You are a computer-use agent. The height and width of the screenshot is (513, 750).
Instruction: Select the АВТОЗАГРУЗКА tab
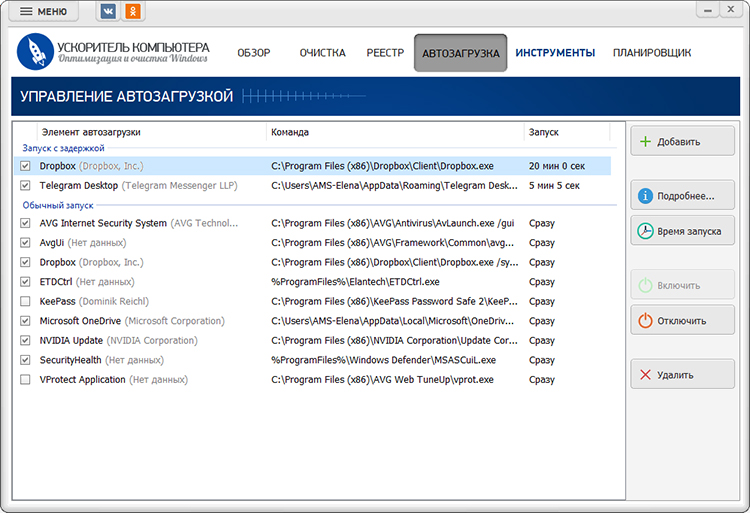pyautogui.click(x=461, y=53)
